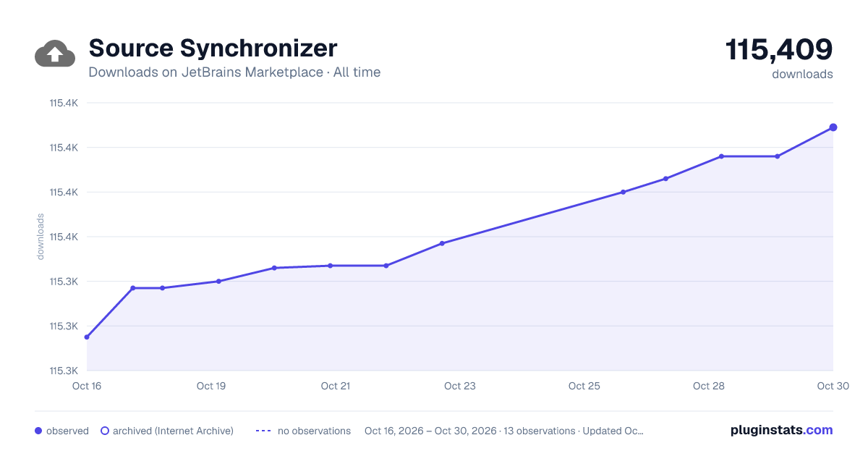Select the large final data point at Oct 30
This screenshot has height=456, width=868.
[833, 127]
